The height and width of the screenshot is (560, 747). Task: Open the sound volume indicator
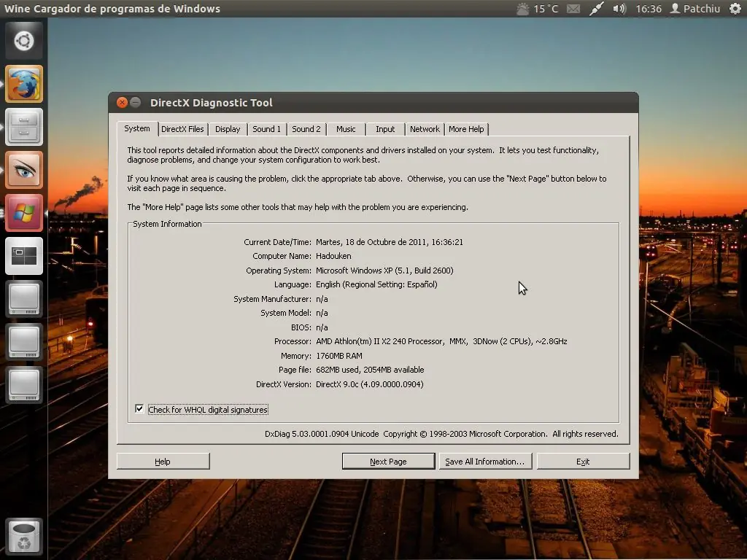pyautogui.click(x=619, y=9)
